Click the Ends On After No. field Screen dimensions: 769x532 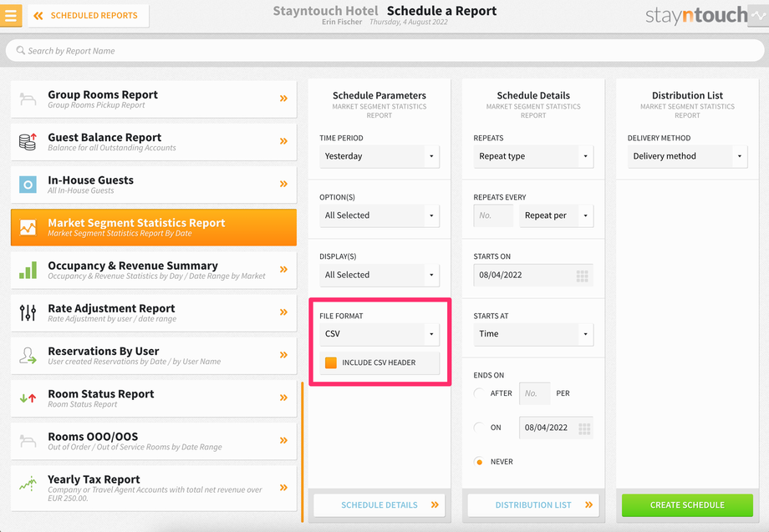tap(535, 393)
